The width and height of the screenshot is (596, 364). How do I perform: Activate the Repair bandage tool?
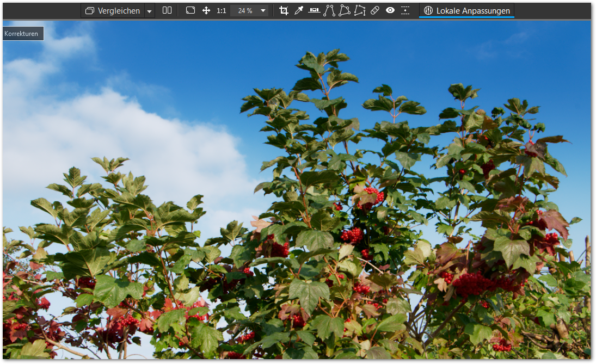pos(375,10)
